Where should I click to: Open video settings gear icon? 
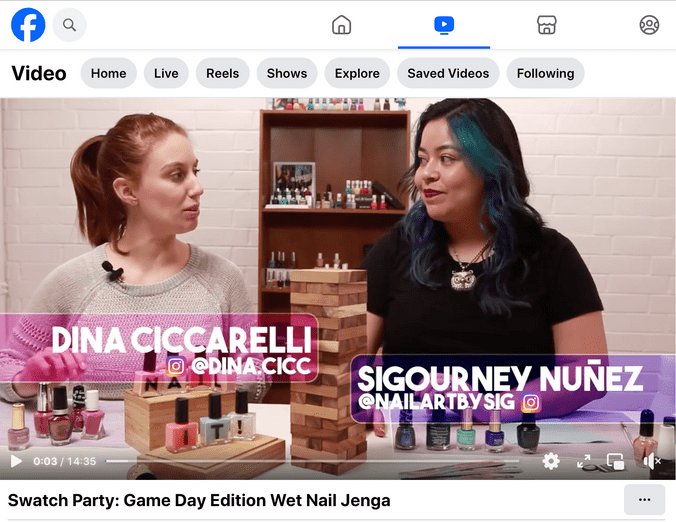tap(551, 461)
